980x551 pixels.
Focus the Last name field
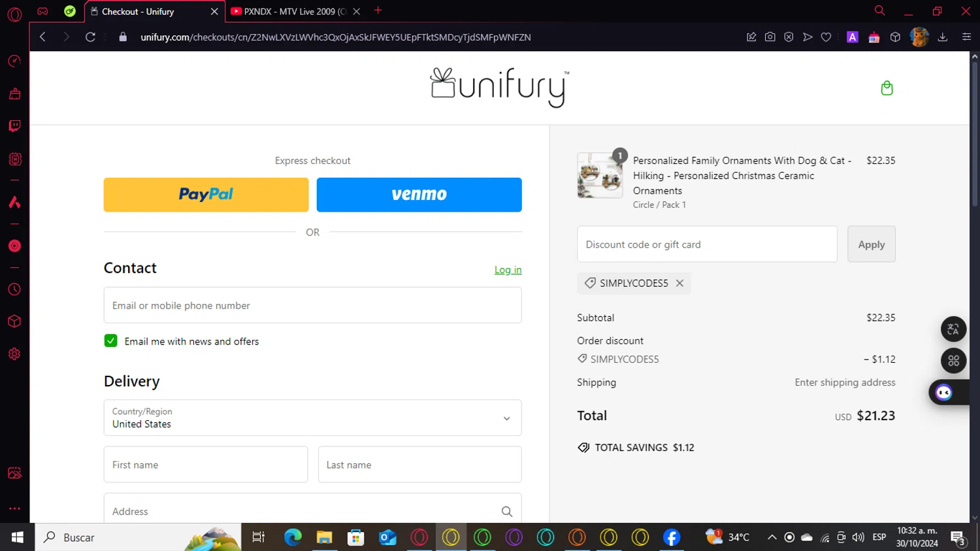419,465
